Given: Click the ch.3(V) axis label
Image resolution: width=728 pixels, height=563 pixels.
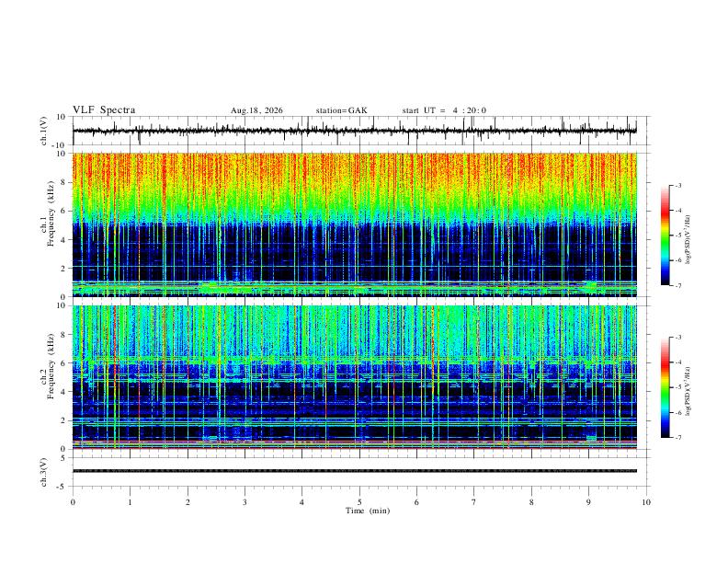Looking at the screenshot, I should coord(44,472).
